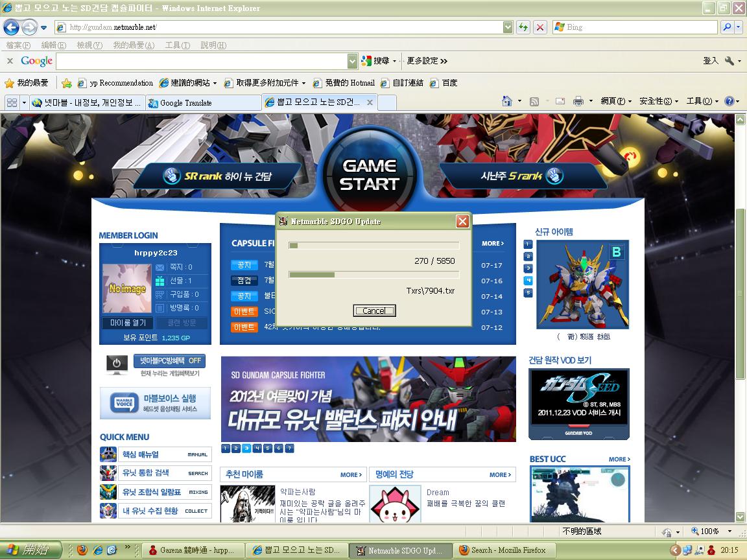Click the Internet Explorer quick launch icon
The width and height of the screenshot is (747, 560).
[x=98, y=550]
